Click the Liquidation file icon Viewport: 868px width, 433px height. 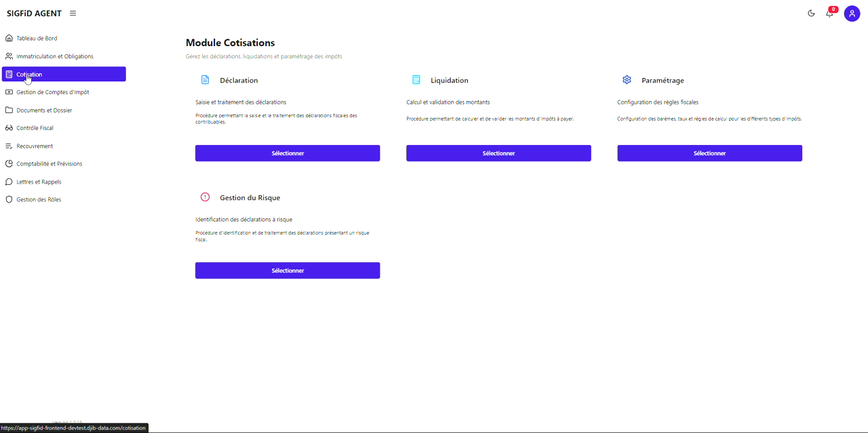pyautogui.click(x=416, y=79)
